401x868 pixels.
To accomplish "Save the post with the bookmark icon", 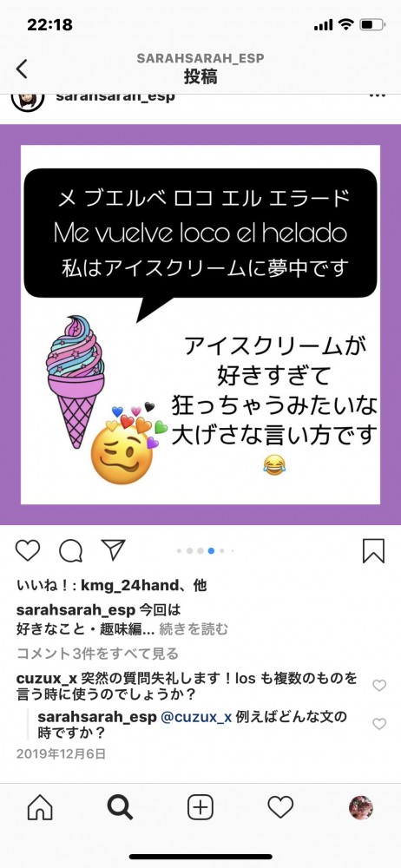I will (x=373, y=551).
